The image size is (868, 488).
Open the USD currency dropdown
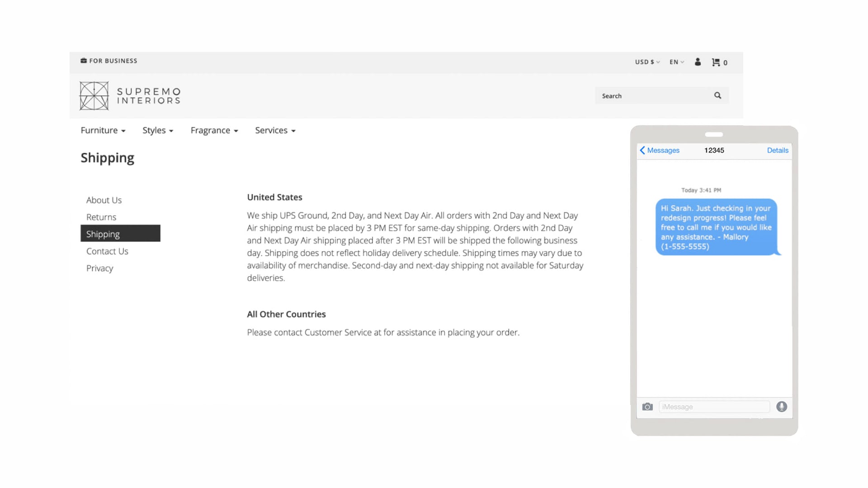(x=647, y=62)
